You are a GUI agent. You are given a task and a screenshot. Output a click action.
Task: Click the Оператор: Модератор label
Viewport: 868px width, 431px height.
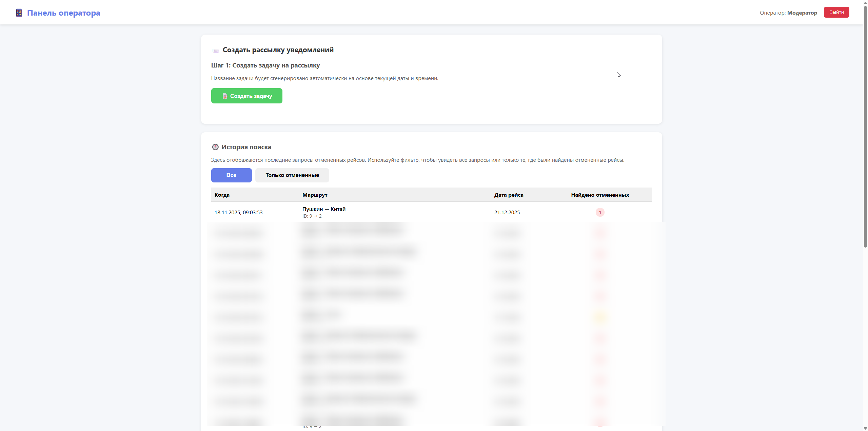coord(788,13)
